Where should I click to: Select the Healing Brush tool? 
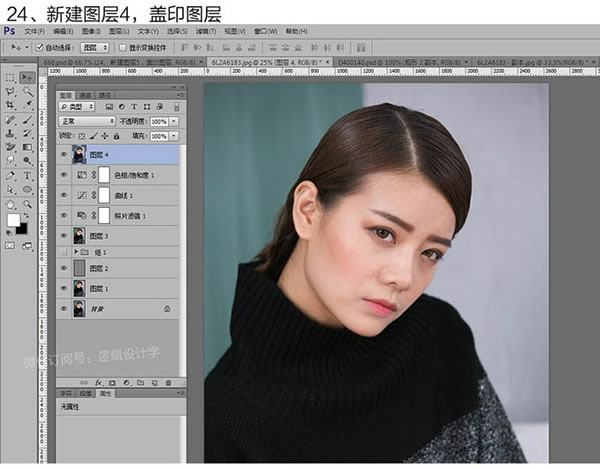[x=10, y=120]
